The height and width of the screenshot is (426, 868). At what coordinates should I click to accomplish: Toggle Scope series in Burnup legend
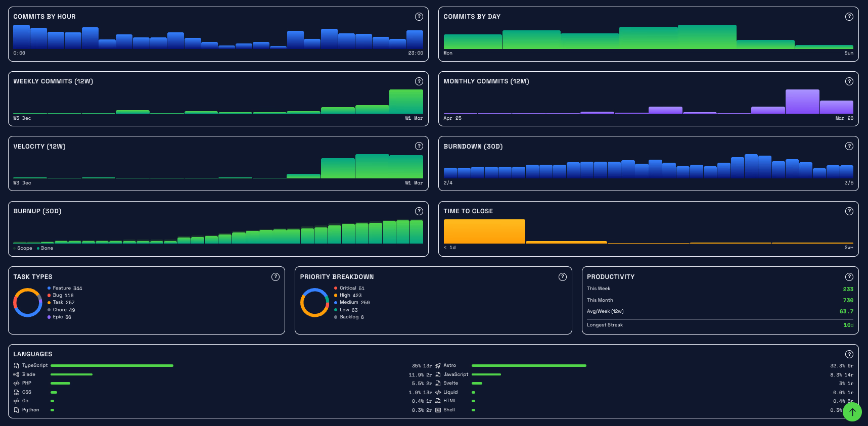(23, 248)
